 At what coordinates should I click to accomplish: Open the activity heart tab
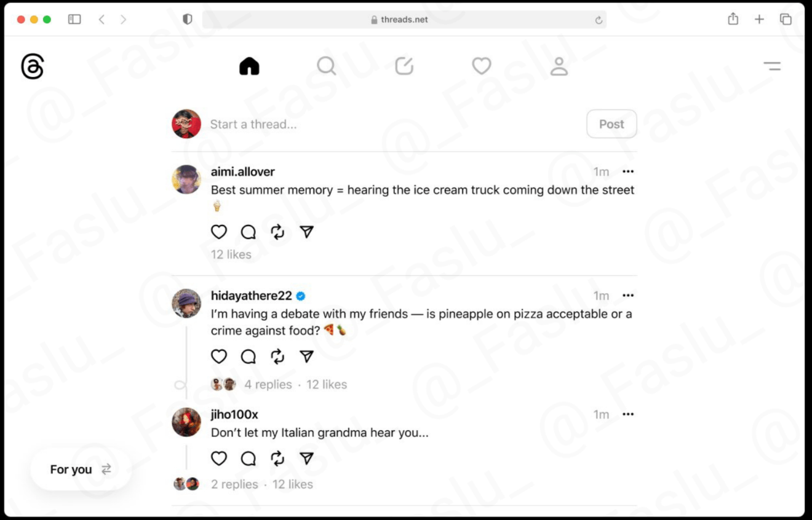pos(482,66)
